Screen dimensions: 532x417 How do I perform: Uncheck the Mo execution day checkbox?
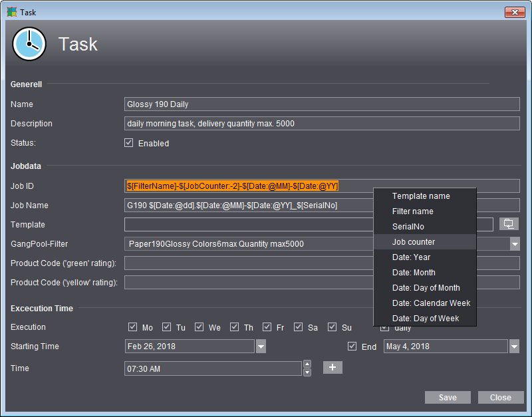(132, 327)
